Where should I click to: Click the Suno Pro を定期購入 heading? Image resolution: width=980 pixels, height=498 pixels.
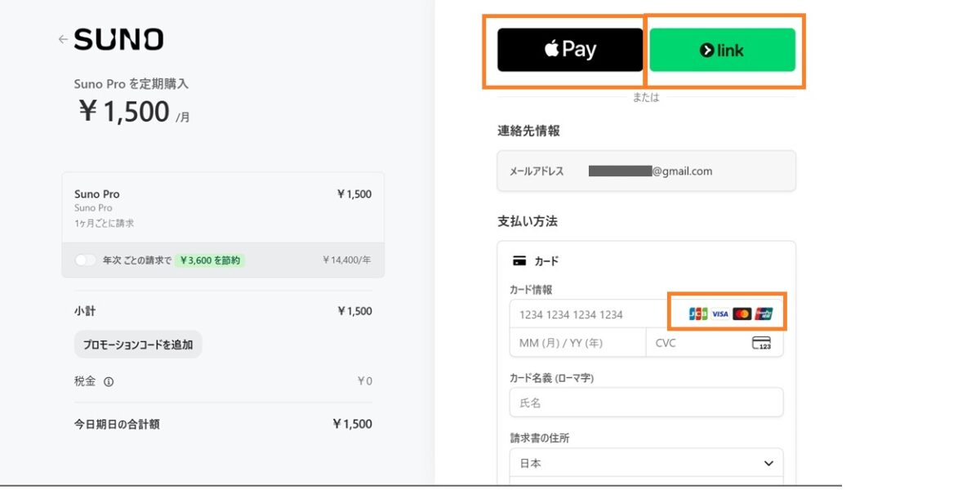tap(131, 84)
